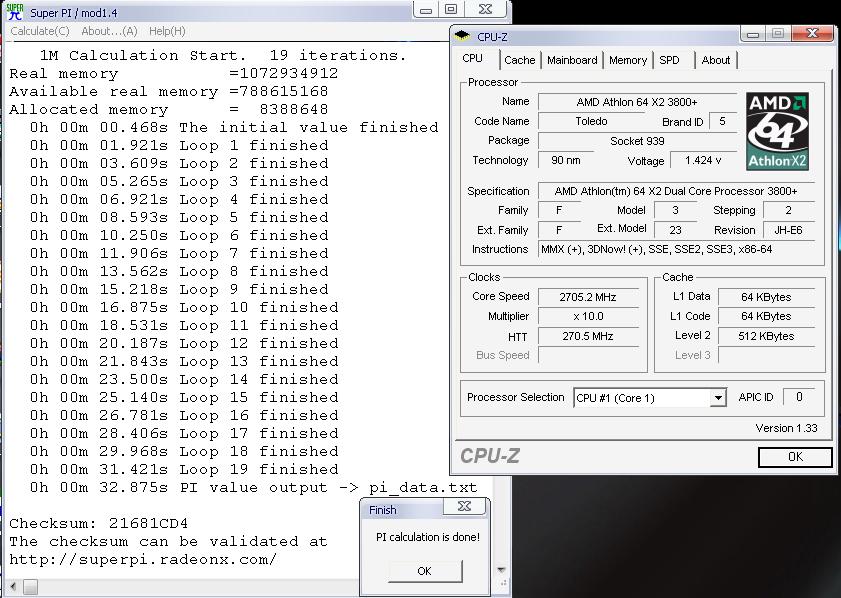Click the Core Speed value 2705.2 MHz
841x598 pixels.
pyautogui.click(x=588, y=297)
